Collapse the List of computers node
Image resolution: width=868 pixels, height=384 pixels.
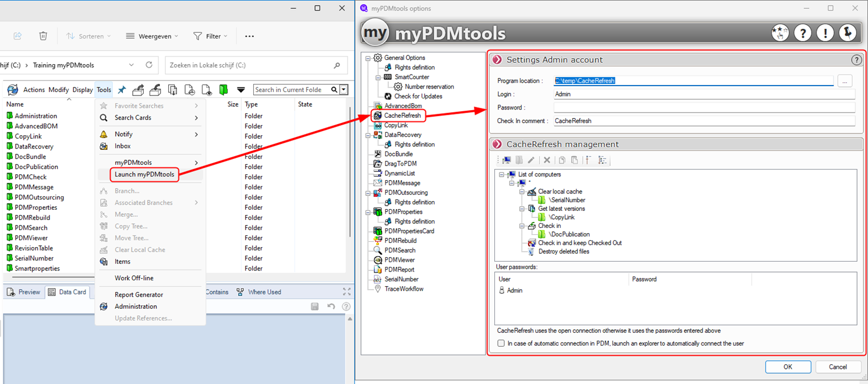click(x=502, y=174)
